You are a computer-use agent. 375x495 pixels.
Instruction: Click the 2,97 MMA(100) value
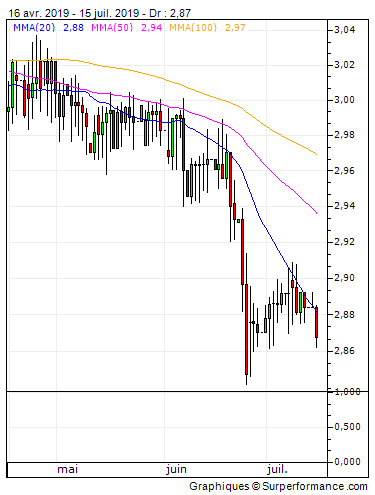(235, 27)
